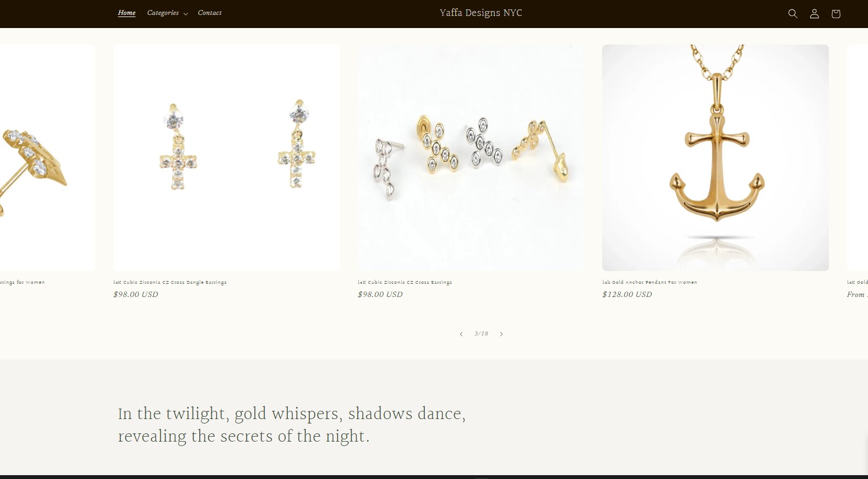View the silver and gold cross earrings image
Viewport: 868px width, 479px height.
click(x=471, y=158)
